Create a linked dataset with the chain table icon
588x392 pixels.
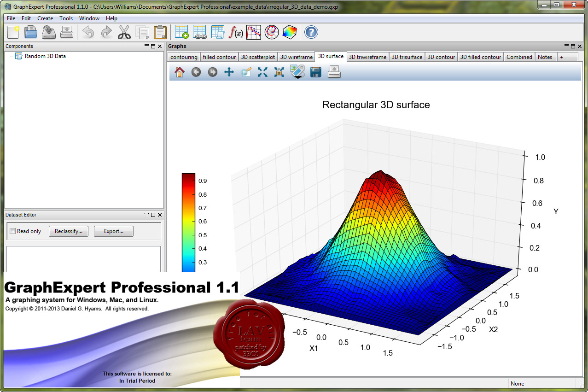(200, 32)
